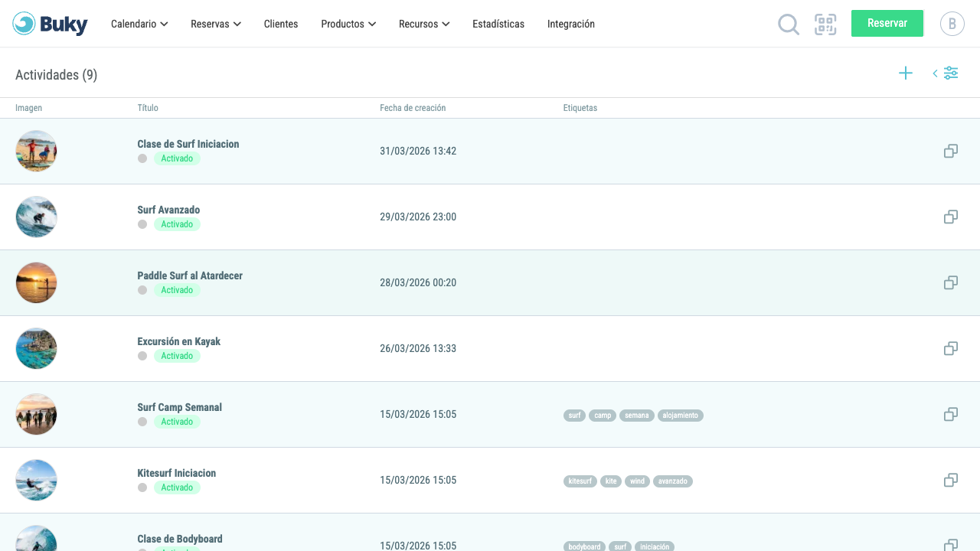Click Excursión en Kayak thumbnail image

pos(36,348)
